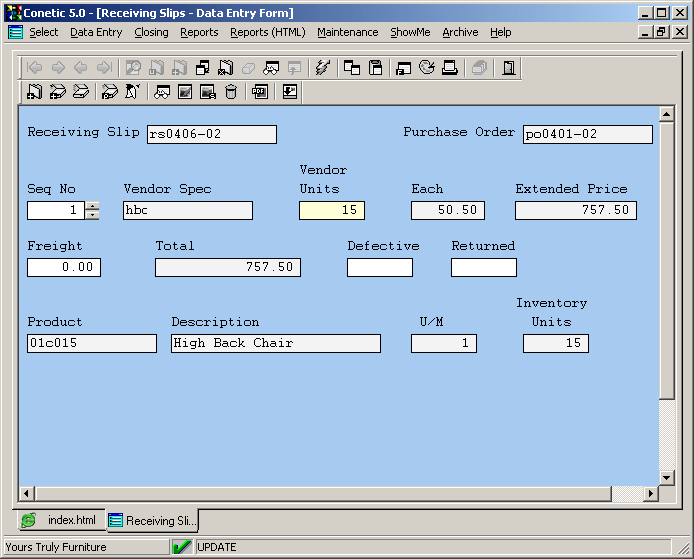Click the PDF export toolbar icon
This screenshot has width=694, height=559.
click(260, 92)
